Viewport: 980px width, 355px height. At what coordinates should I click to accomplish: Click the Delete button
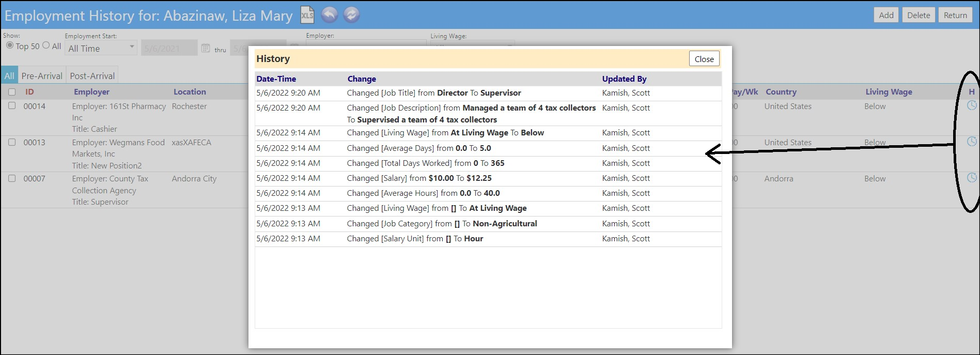919,15
